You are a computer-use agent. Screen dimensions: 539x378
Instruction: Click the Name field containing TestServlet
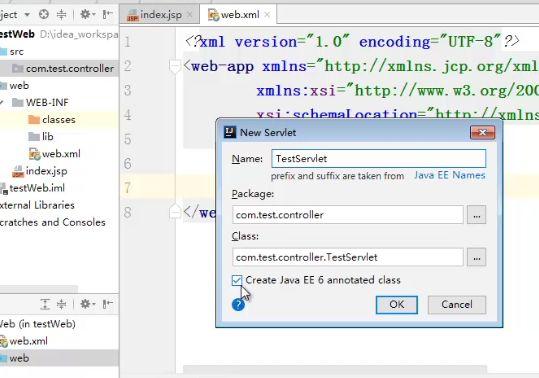tap(378, 158)
